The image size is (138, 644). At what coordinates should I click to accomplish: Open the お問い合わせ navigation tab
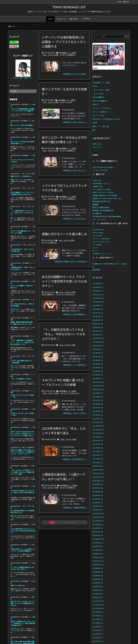74,19
